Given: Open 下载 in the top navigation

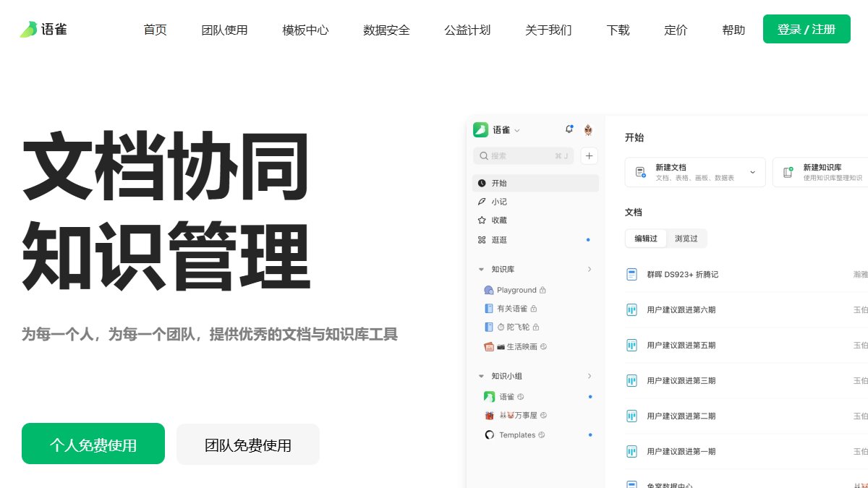Looking at the screenshot, I should 618,30.
